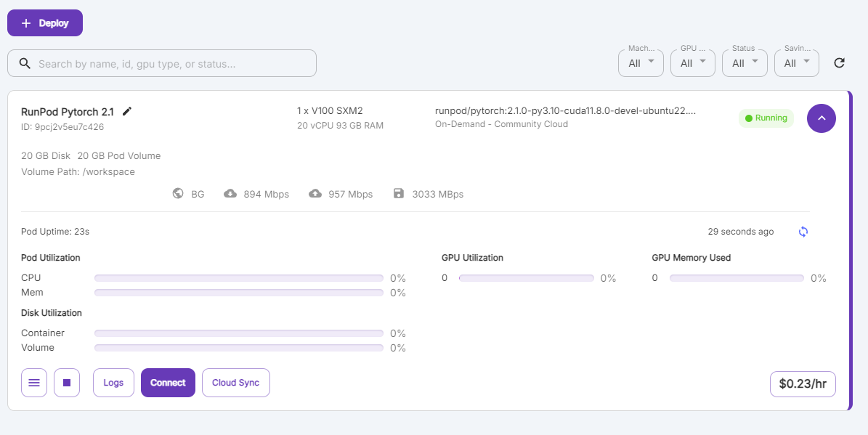The height and width of the screenshot is (435, 868).
Task: Edit the pod name with the pencil icon
Action: [x=127, y=111]
